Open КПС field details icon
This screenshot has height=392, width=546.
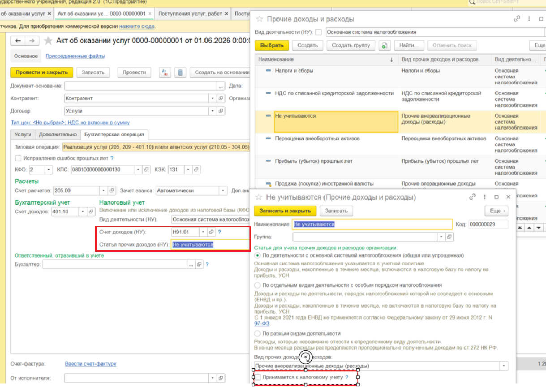(146, 170)
